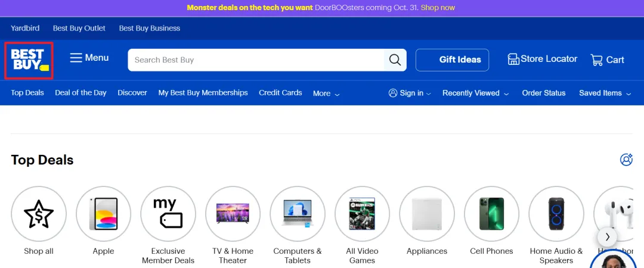
Task: Expand Recently Viewed dropdown
Action: (x=476, y=93)
